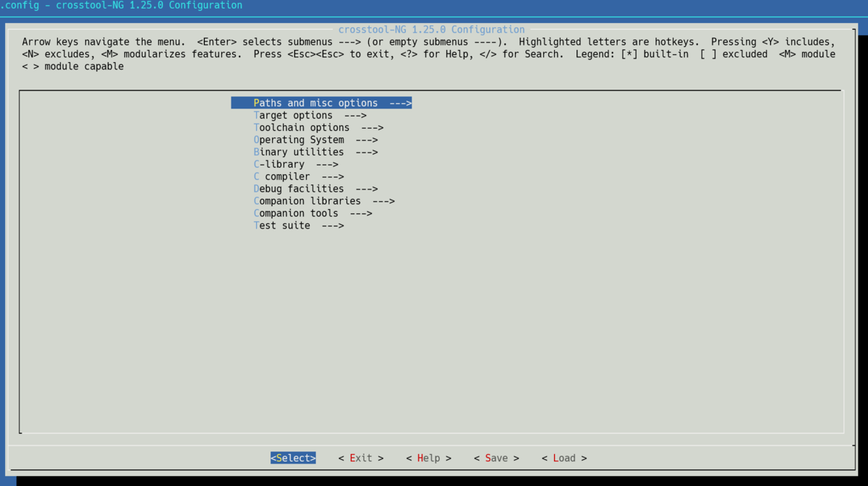Select the Test suite entry
Screen dimensions: 868x486
pyautogui.click(x=282, y=226)
